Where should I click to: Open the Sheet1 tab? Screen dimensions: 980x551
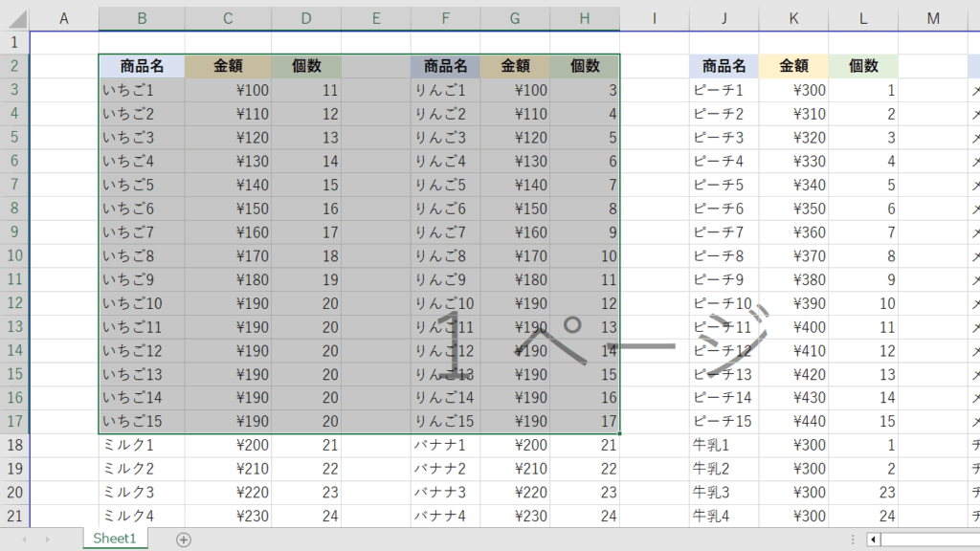point(115,539)
